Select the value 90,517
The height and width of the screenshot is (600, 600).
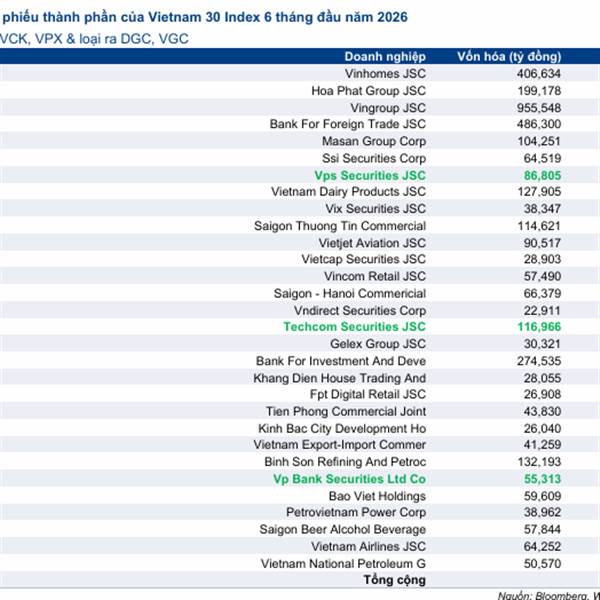click(542, 243)
